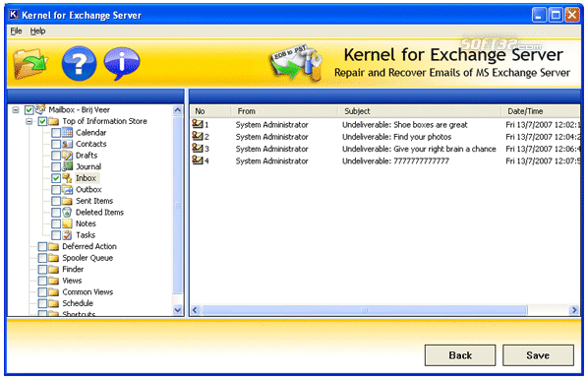Screen dimensions: 588x380
Task: Check the Tasks checkbox
Action: click(56, 235)
